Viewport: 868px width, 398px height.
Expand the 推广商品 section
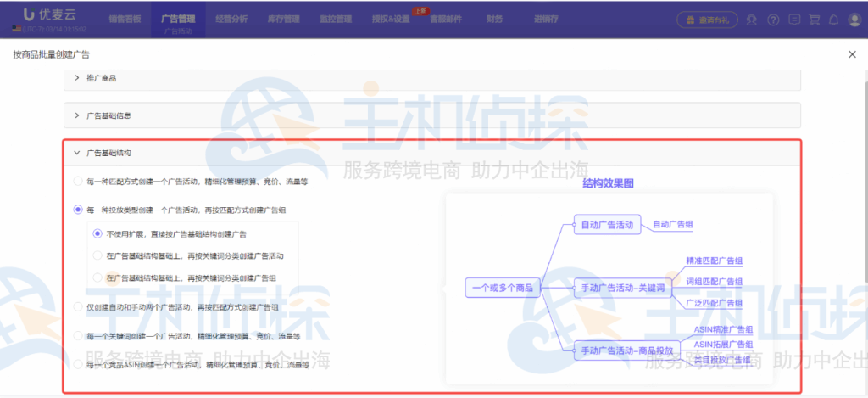click(x=431, y=78)
